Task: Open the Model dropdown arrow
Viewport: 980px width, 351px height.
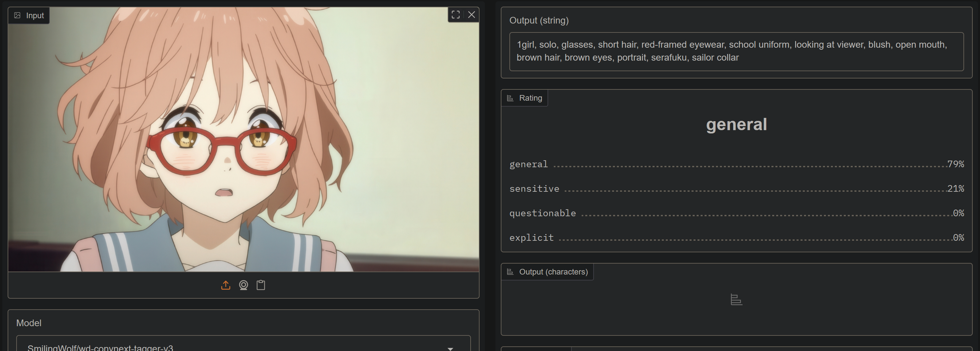Action: point(450,348)
